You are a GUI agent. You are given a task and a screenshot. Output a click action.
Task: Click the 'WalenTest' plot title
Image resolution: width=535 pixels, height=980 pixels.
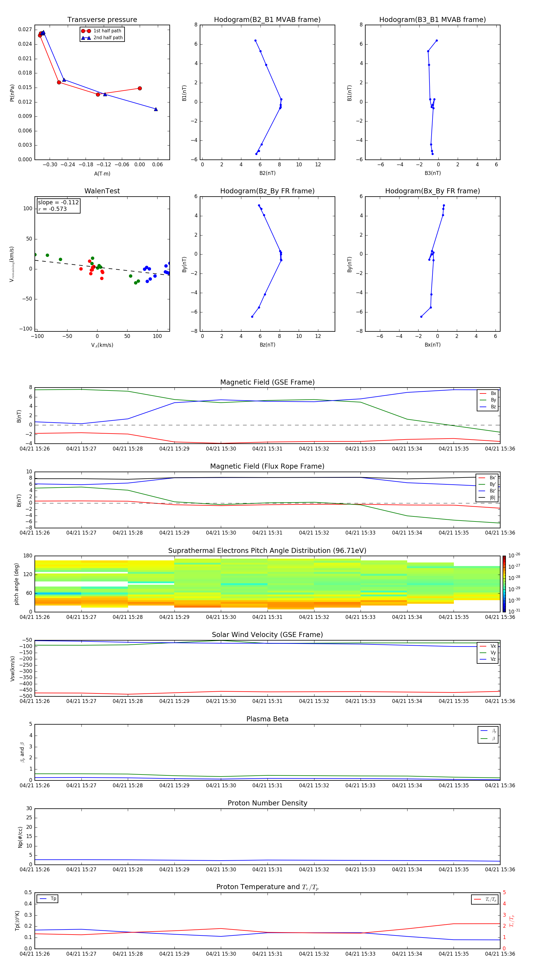102,191
